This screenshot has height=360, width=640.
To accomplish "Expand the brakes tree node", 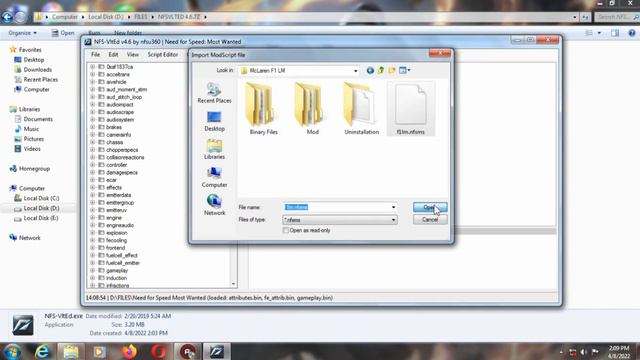I will (92, 127).
